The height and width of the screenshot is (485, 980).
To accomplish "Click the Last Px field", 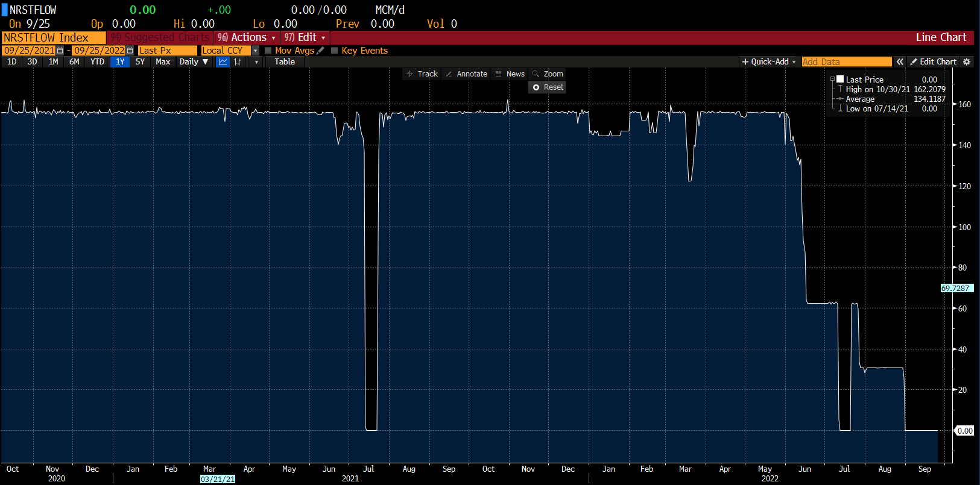I will pyautogui.click(x=168, y=51).
